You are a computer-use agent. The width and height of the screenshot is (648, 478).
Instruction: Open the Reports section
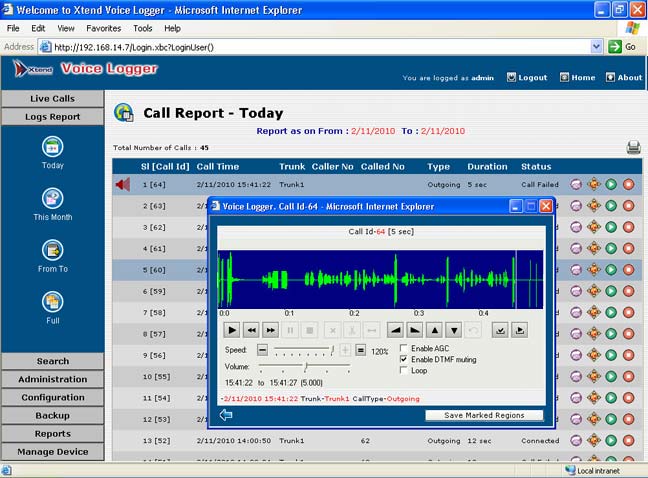tap(52, 434)
